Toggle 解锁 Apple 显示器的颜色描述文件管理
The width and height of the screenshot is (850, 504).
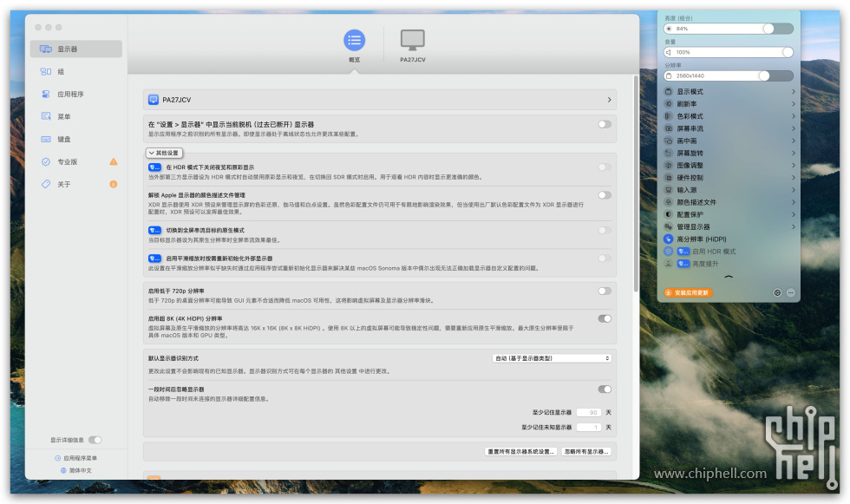(x=605, y=195)
